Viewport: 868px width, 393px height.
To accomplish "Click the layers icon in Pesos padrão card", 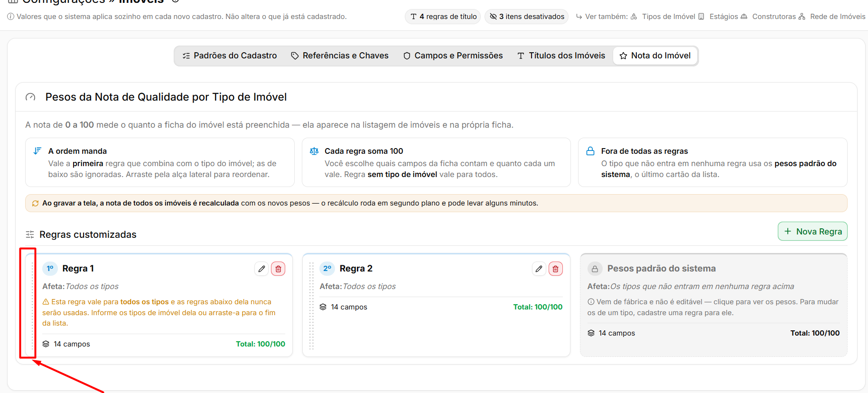I will tap(591, 333).
